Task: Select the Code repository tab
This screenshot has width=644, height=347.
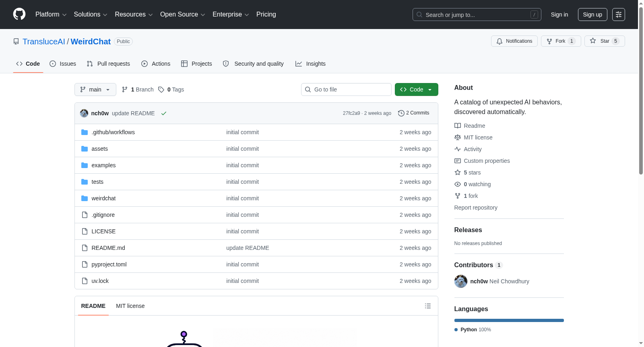Action: [x=28, y=64]
